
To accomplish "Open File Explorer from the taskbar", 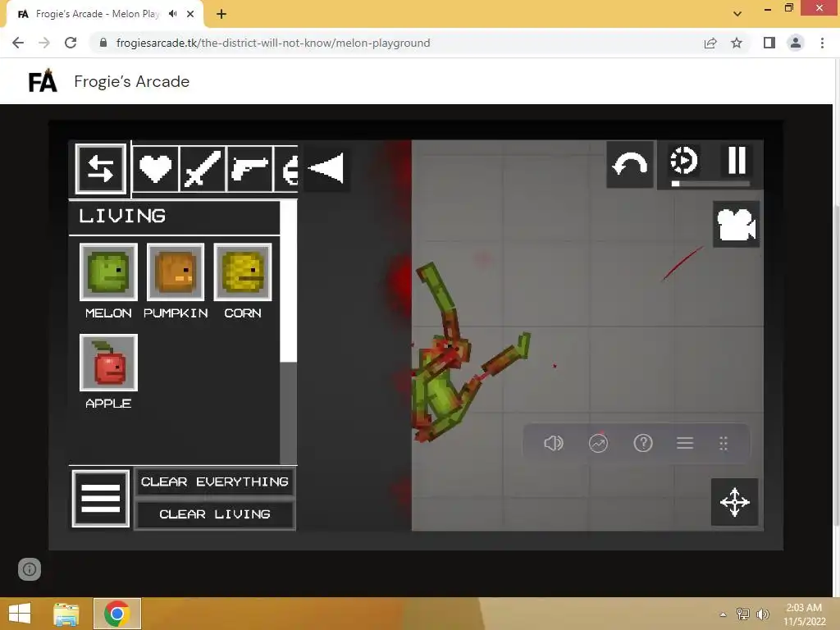I will pos(66,614).
